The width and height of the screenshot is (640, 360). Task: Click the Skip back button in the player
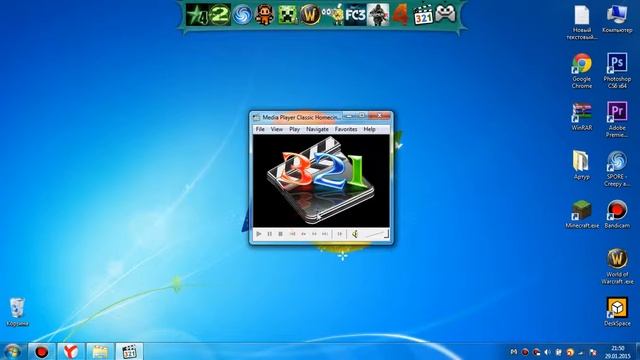click(x=292, y=234)
